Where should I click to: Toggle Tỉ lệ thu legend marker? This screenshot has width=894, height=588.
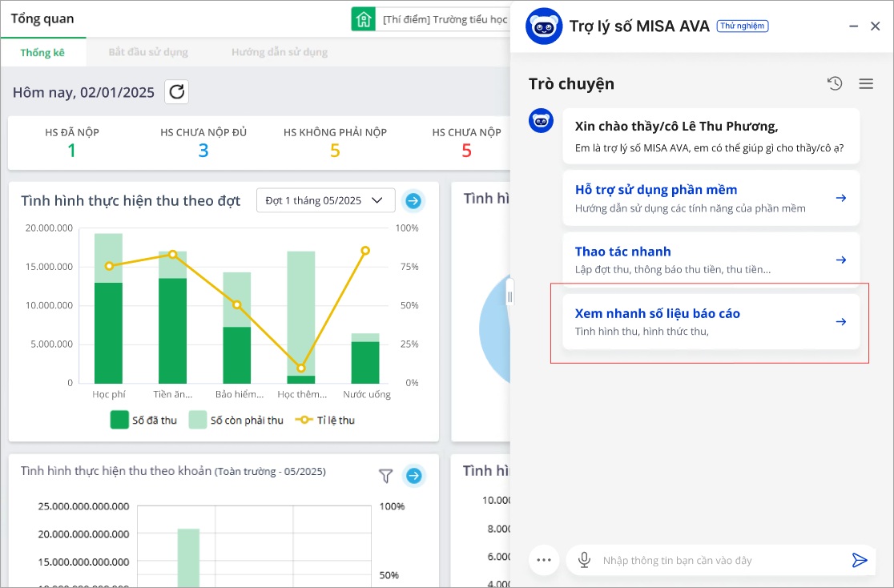coord(304,420)
